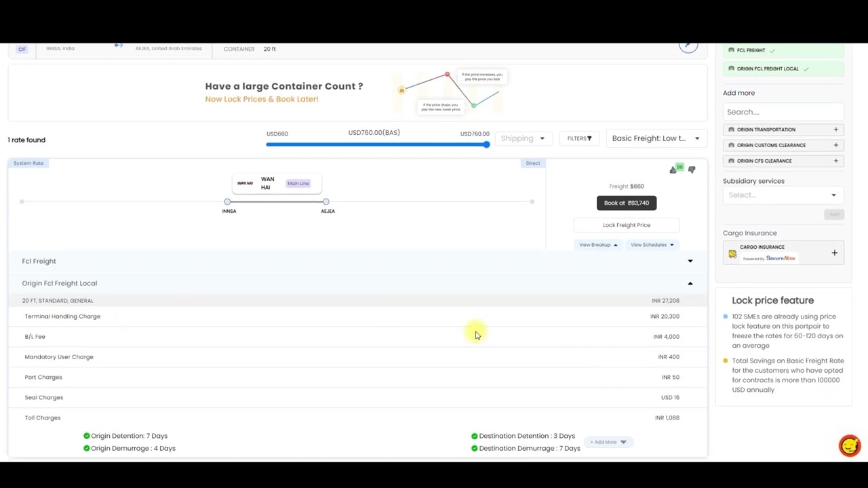The width and height of the screenshot is (868, 488).
Task: Click the '20 FT, STANDARD, GENERAL' row
Action: (x=357, y=301)
